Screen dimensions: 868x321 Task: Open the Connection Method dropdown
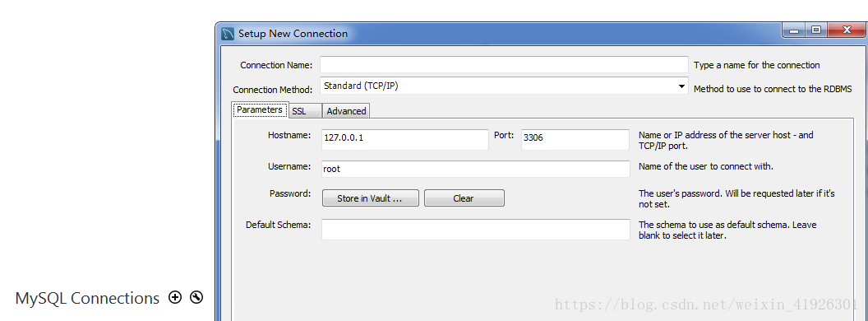pos(504,86)
